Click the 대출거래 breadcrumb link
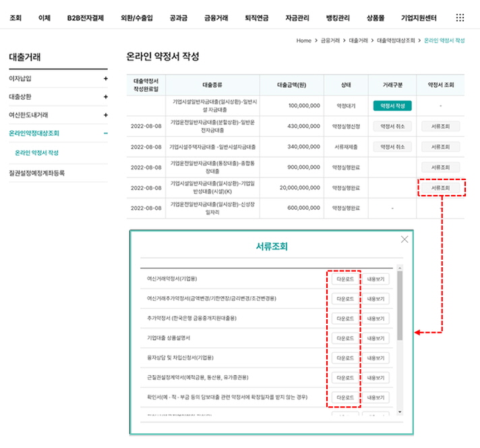 tap(356, 40)
